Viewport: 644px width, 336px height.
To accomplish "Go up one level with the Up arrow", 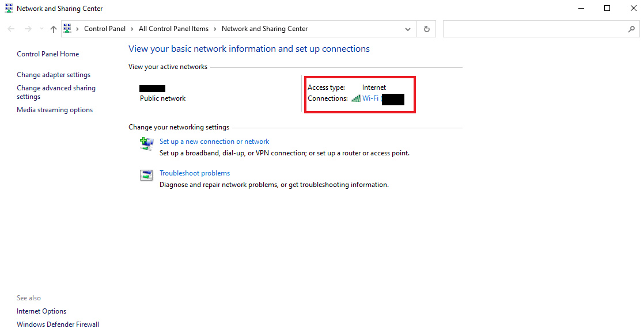I will (54, 29).
